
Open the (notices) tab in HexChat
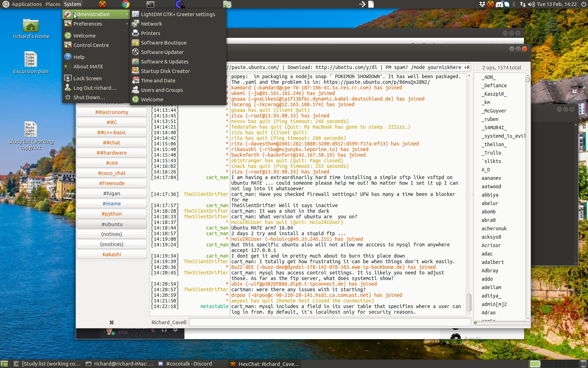tap(112, 234)
